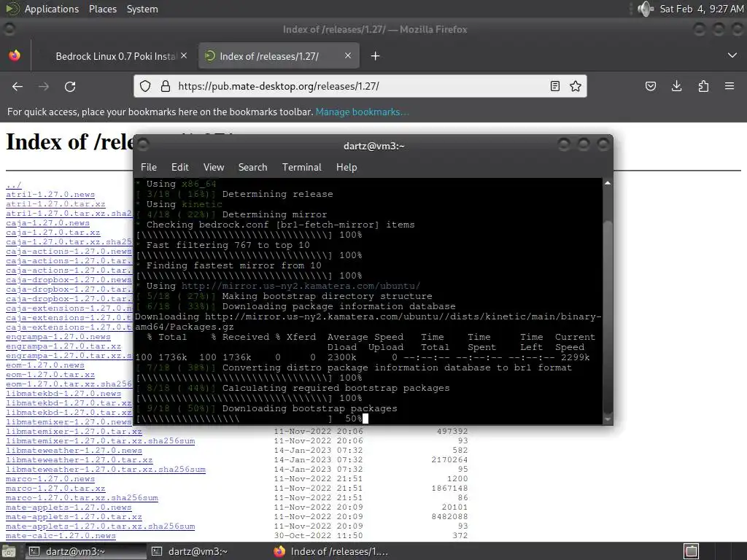Open eom-1.27.0.news link
Screen dimensions: 747x560
[44, 365]
